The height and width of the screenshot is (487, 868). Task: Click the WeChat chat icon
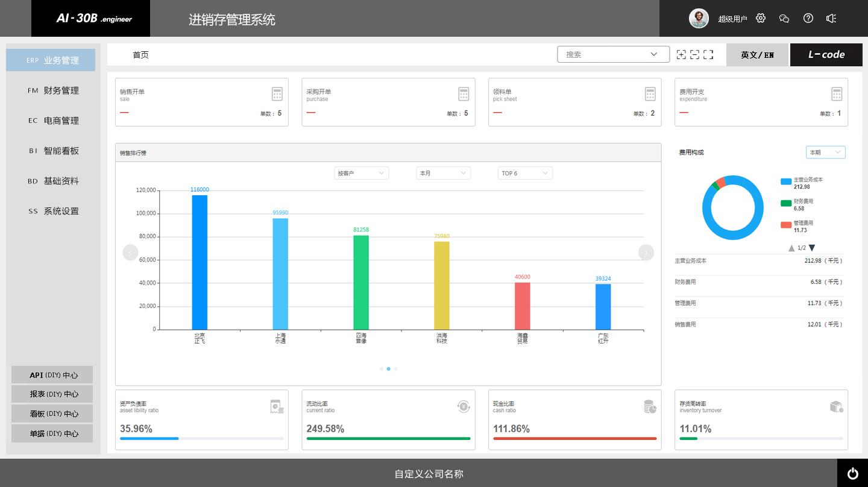point(784,18)
